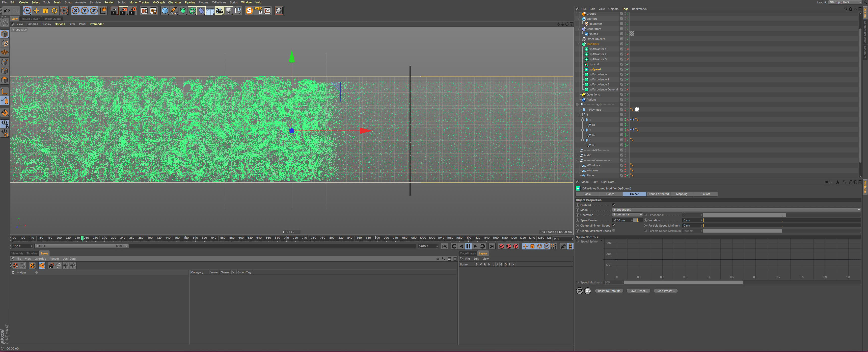Enable Clamp Maximum Speed checkbox
This screenshot has width=868, height=352.
click(614, 231)
